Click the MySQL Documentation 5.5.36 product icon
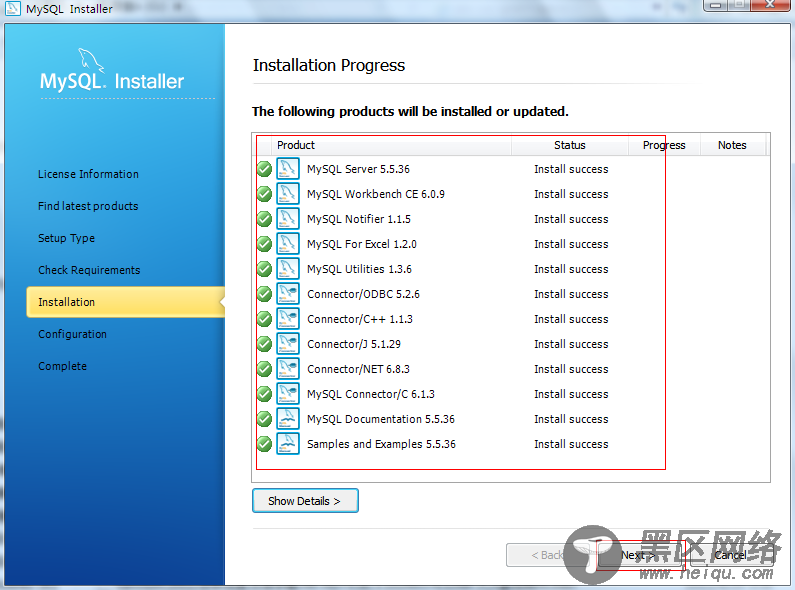This screenshot has height=590, width=795. click(x=287, y=419)
